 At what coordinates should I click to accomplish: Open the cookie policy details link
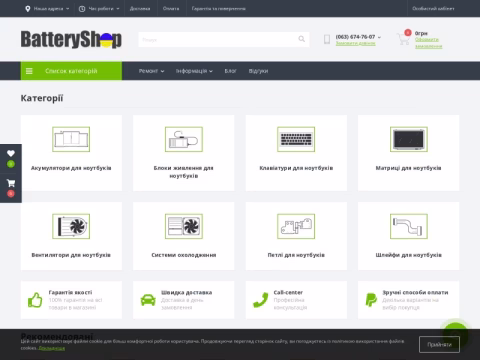pos(52,348)
